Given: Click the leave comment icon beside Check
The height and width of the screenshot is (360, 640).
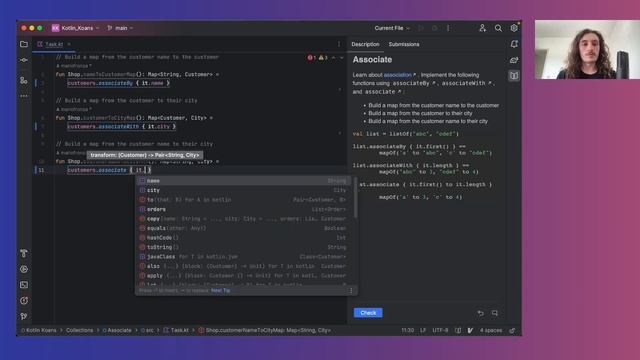Looking at the screenshot, I should pyautogui.click(x=495, y=313).
